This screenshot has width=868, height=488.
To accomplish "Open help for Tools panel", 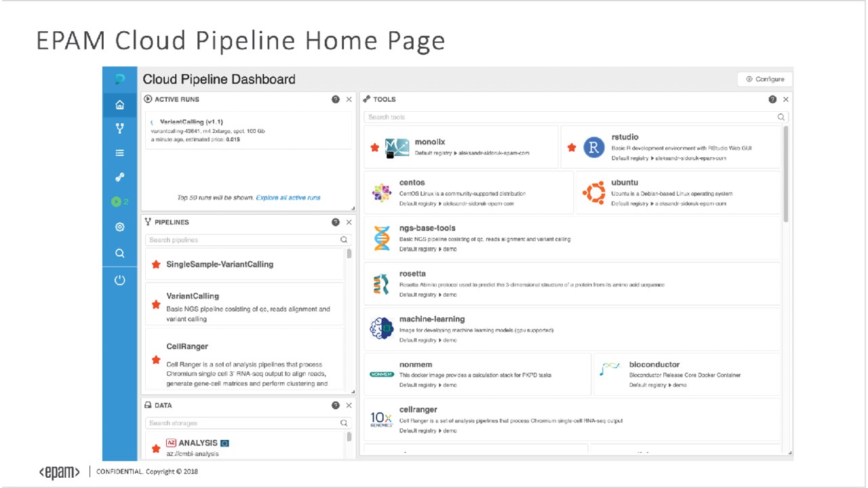I will pyautogui.click(x=772, y=100).
